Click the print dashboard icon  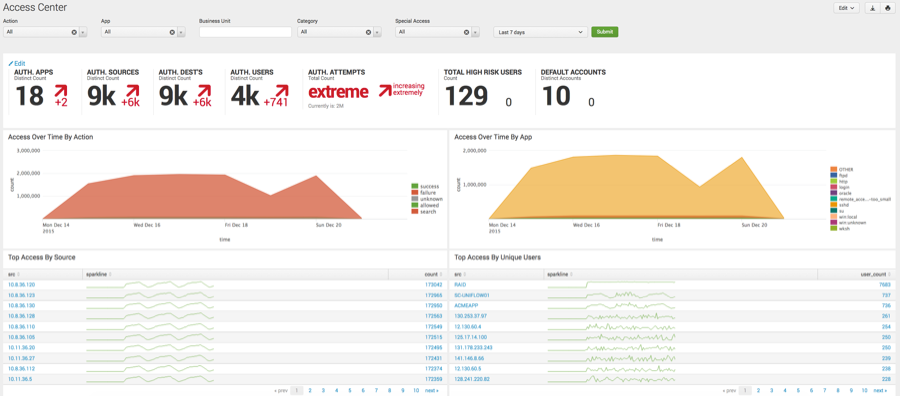pyautogui.click(x=887, y=8)
